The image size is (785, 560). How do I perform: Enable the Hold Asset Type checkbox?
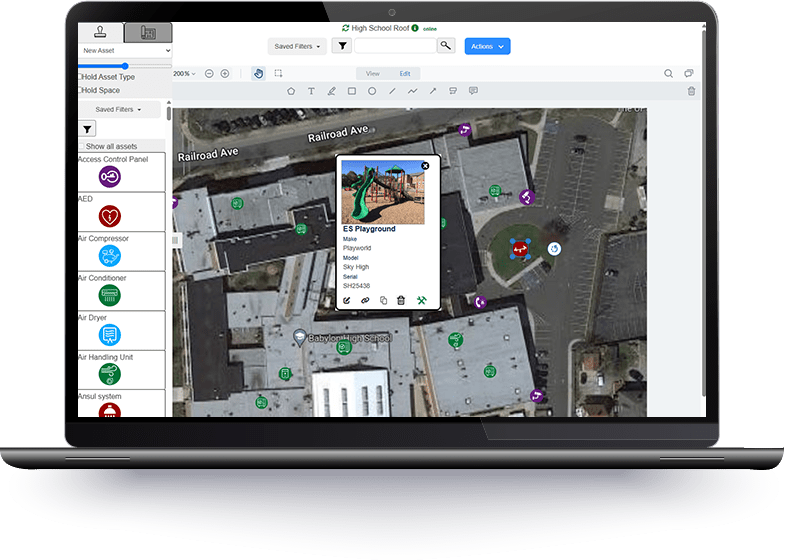coord(80,77)
